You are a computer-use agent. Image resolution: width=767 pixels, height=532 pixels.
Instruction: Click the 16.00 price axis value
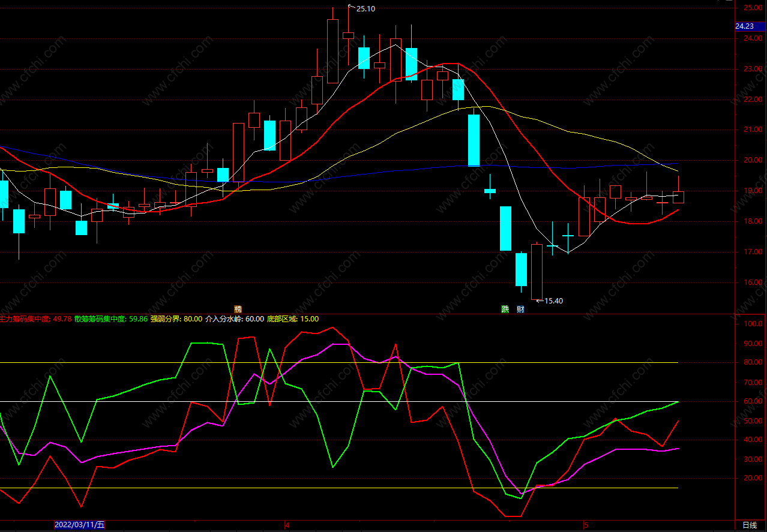753,282
